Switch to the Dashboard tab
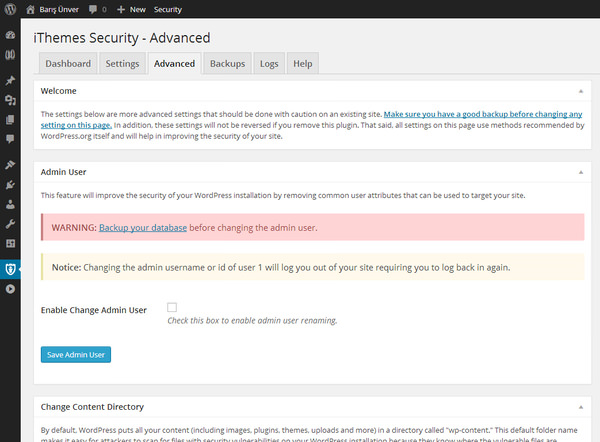Screen dimensions: 600x442 point(68,64)
